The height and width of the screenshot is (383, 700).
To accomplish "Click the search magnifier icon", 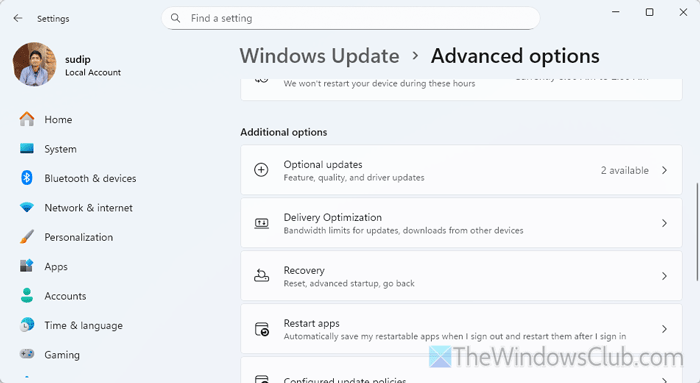I will tap(175, 18).
